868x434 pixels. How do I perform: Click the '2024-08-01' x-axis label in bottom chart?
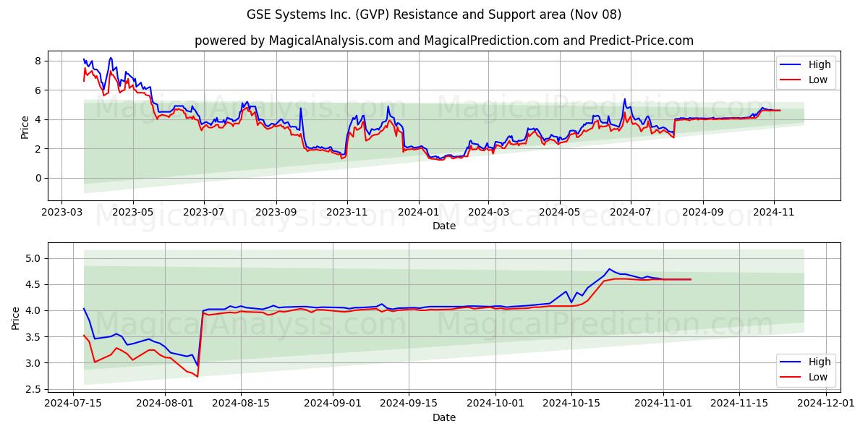pyautogui.click(x=165, y=404)
